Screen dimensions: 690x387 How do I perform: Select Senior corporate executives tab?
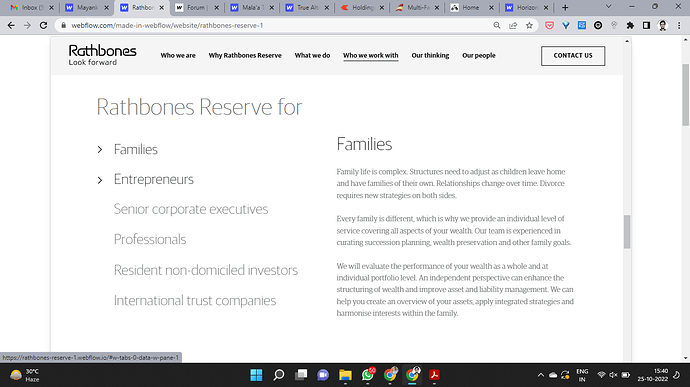click(x=191, y=209)
